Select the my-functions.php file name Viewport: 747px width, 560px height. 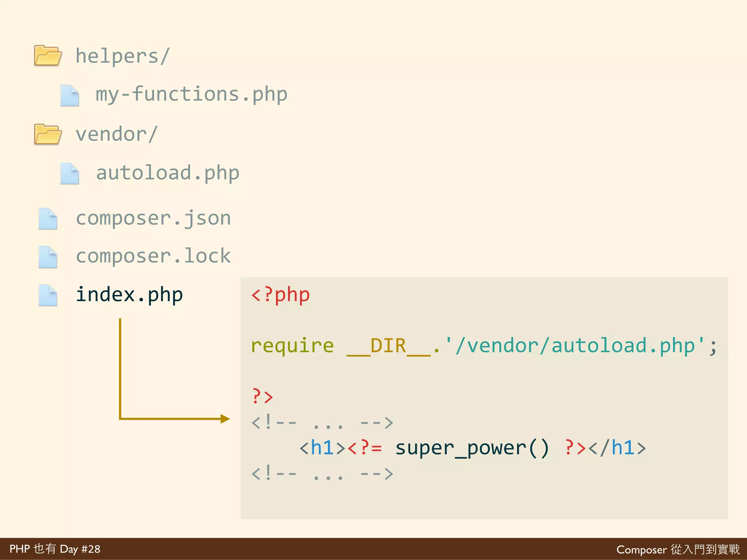click(x=191, y=95)
